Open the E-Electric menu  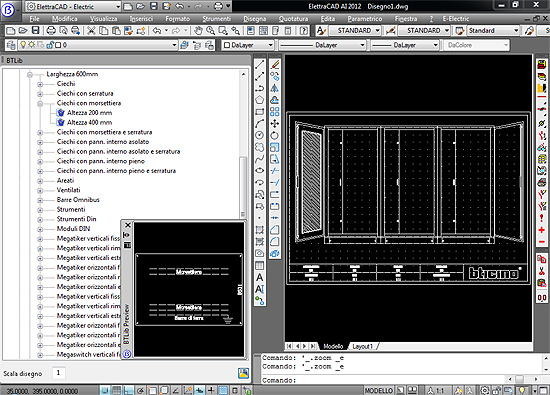click(x=456, y=19)
